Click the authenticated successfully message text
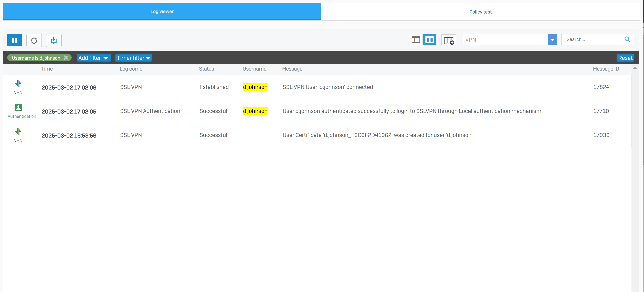This screenshot has height=292, width=644. point(412,111)
